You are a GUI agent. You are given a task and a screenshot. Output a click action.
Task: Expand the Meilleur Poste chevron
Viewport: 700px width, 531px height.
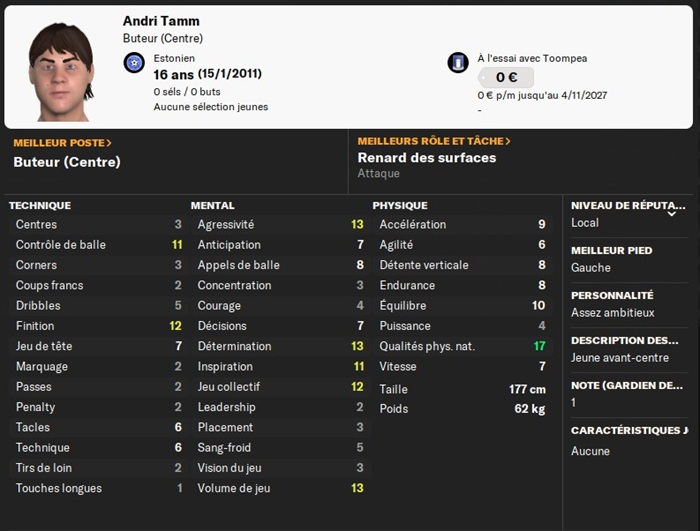click(108, 143)
